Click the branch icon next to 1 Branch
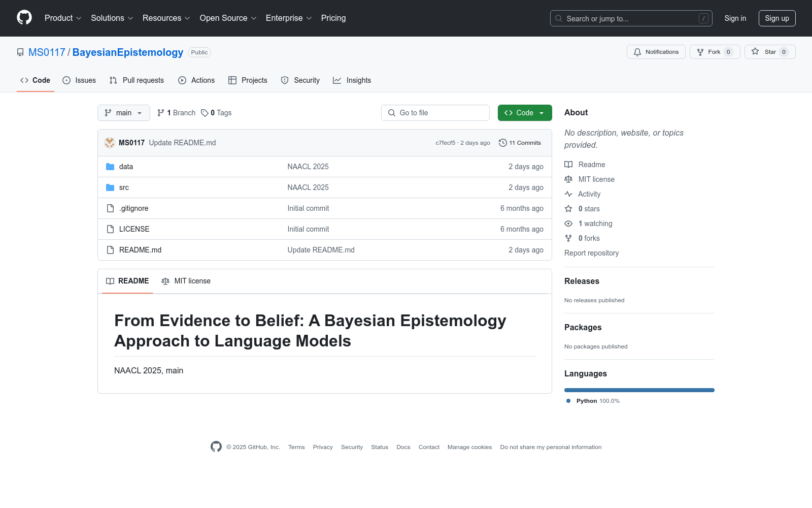Image resolution: width=812 pixels, height=508 pixels. point(161,113)
